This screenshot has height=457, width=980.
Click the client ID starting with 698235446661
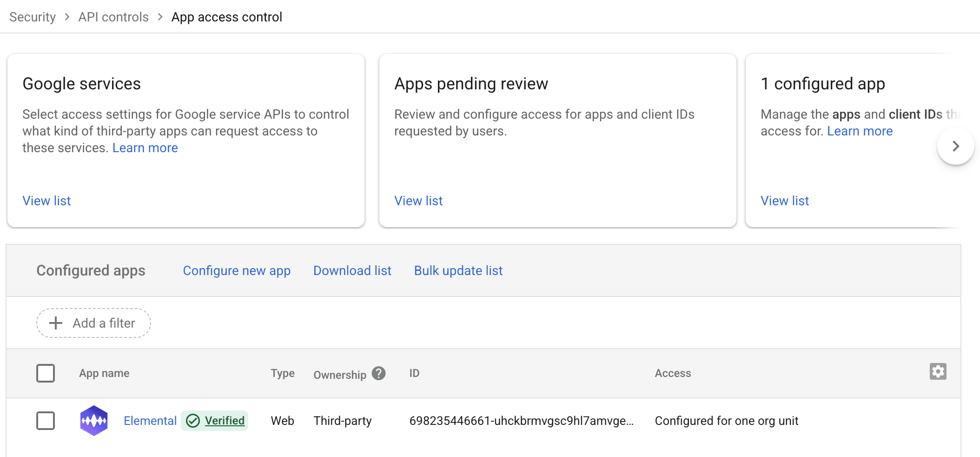pyautogui.click(x=521, y=421)
